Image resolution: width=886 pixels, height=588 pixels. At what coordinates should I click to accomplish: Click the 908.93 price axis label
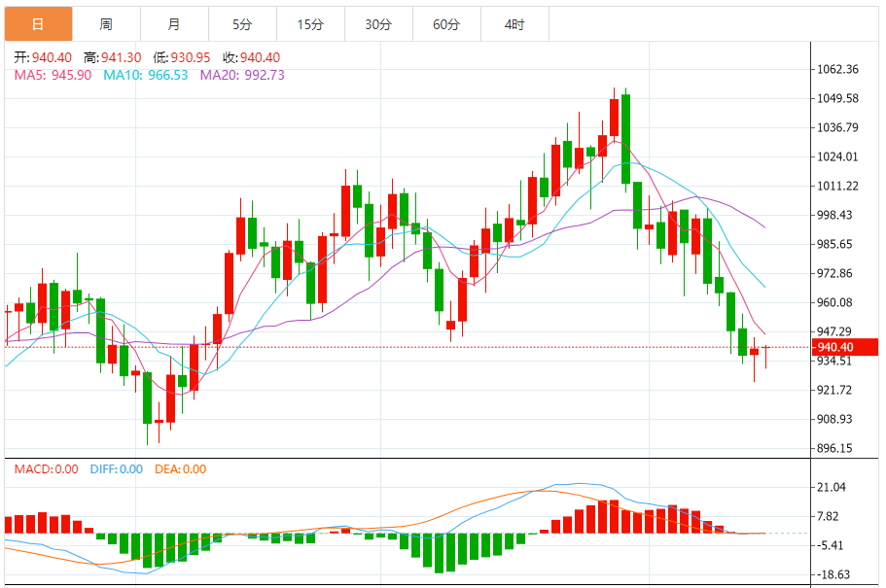[x=834, y=419]
